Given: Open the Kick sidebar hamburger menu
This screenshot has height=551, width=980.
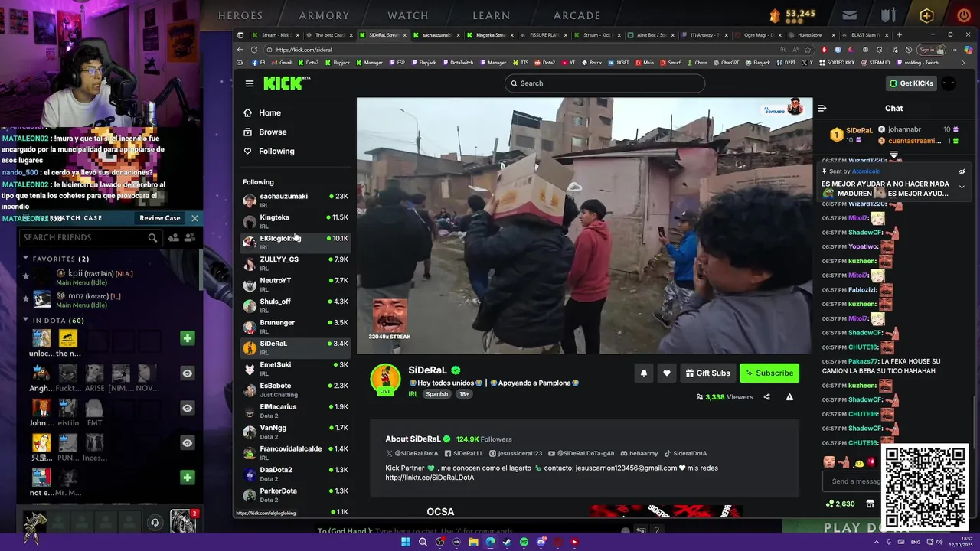Looking at the screenshot, I should click(249, 83).
